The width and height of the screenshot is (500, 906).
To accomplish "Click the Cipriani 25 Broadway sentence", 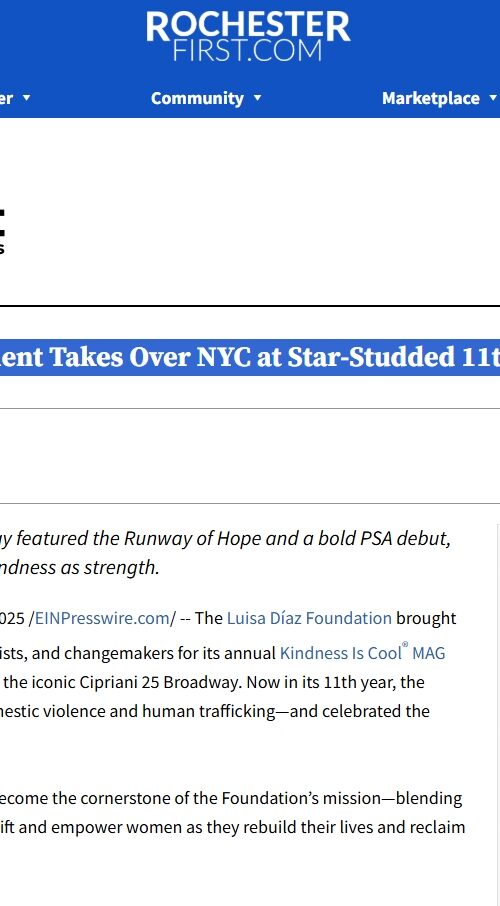I will pos(214,682).
